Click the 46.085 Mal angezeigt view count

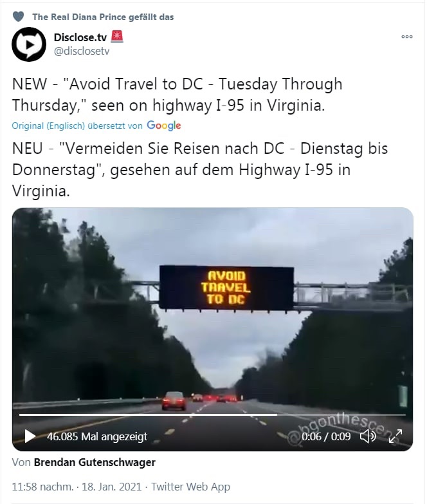pos(97,436)
